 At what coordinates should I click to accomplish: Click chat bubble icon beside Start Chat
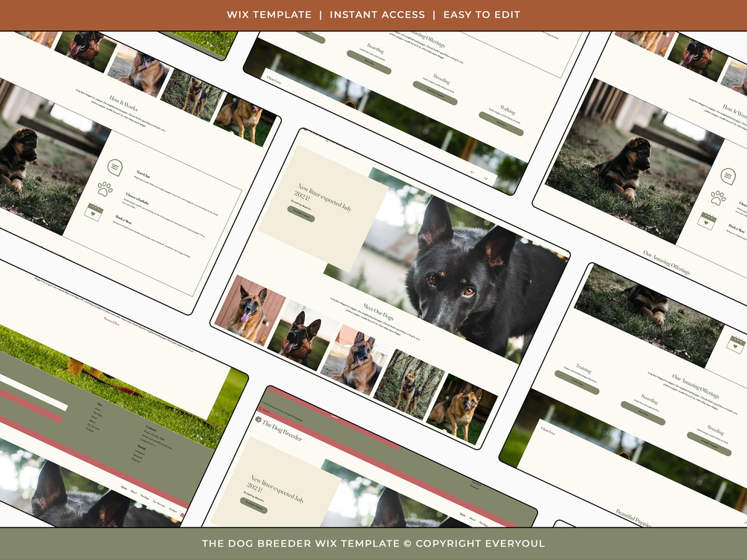click(x=114, y=167)
